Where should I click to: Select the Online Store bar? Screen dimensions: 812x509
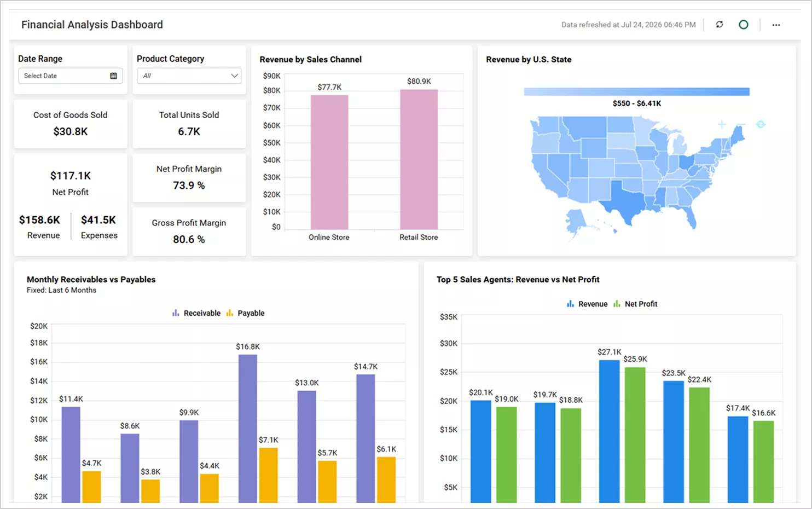point(329,162)
